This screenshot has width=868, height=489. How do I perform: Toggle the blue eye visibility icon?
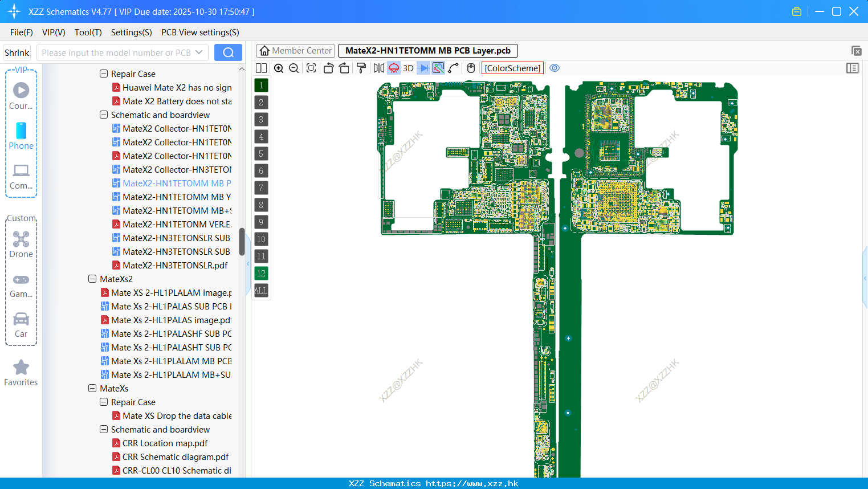[555, 68]
